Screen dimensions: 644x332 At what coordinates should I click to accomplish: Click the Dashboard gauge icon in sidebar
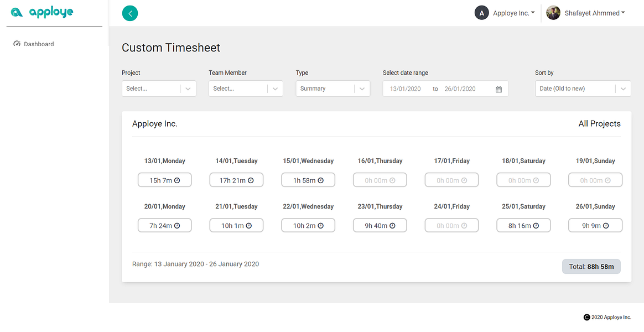(17, 44)
